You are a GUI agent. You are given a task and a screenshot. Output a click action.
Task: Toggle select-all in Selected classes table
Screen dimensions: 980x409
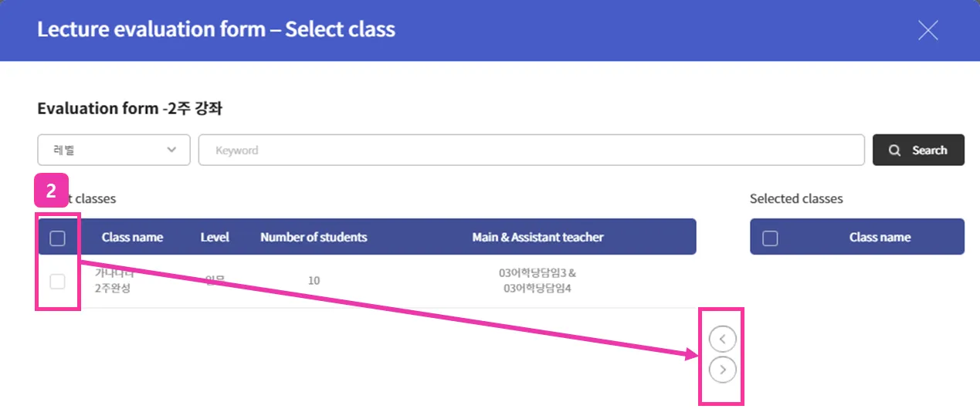770,238
